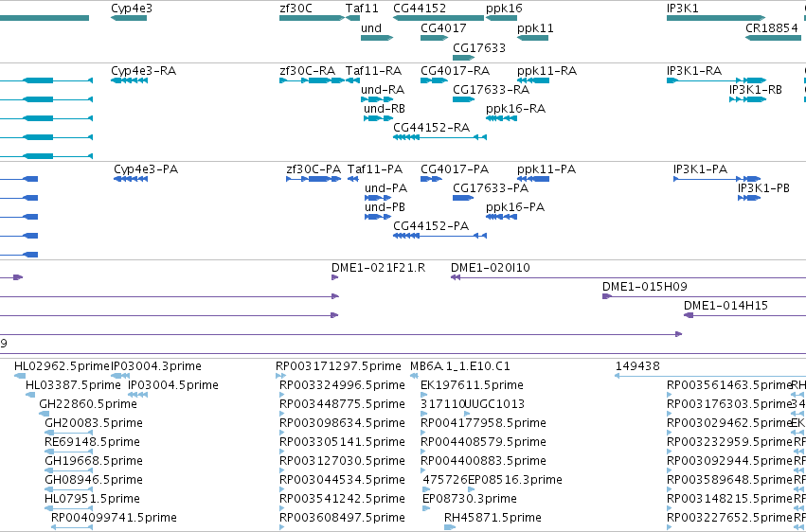Select the CG17633-RA transcript label
Screen dimensions: 806x532
click(x=491, y=89)
